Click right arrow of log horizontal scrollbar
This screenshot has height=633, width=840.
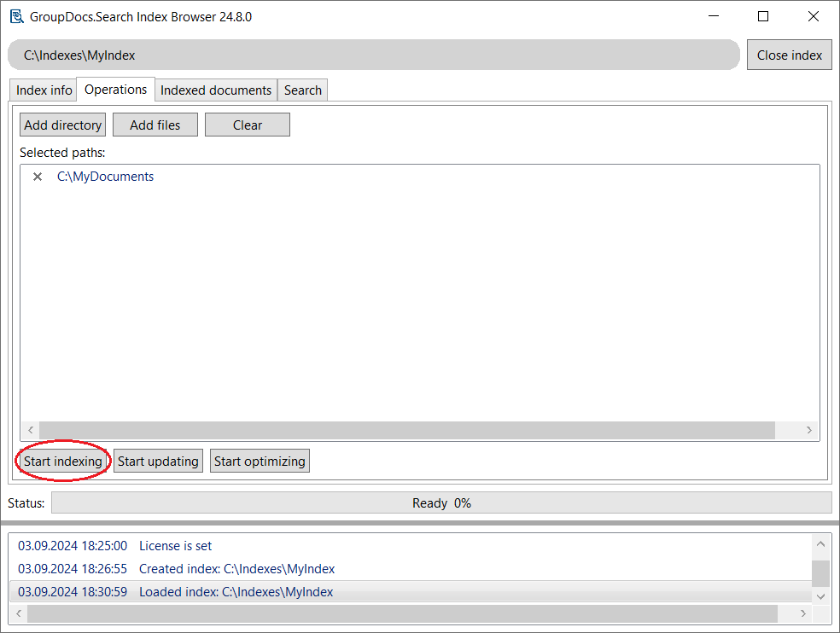(x=802, y=613)
